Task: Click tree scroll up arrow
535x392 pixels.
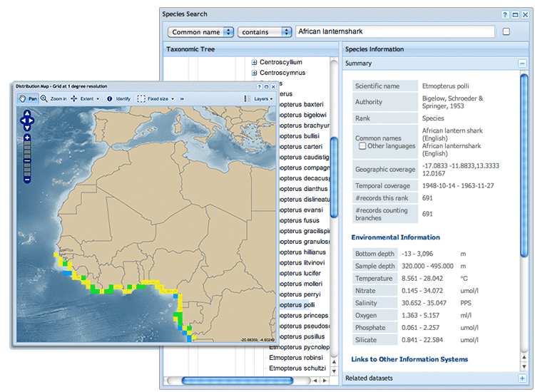Action: (x=334, y=362)
